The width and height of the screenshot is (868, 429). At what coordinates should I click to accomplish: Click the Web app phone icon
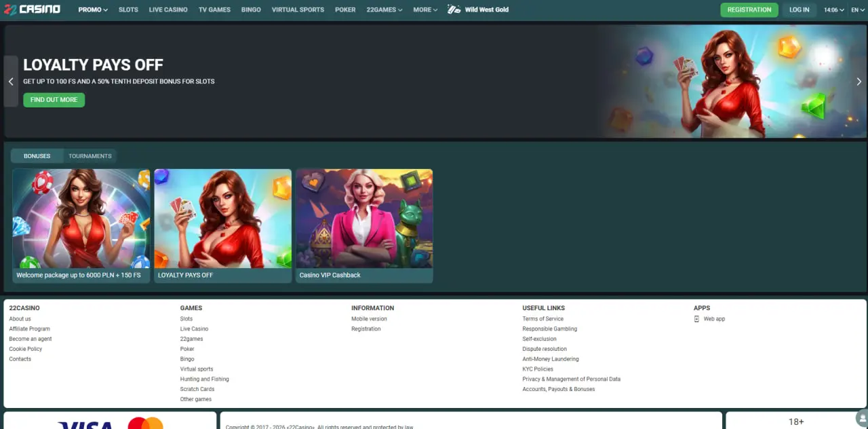point(696,319)
